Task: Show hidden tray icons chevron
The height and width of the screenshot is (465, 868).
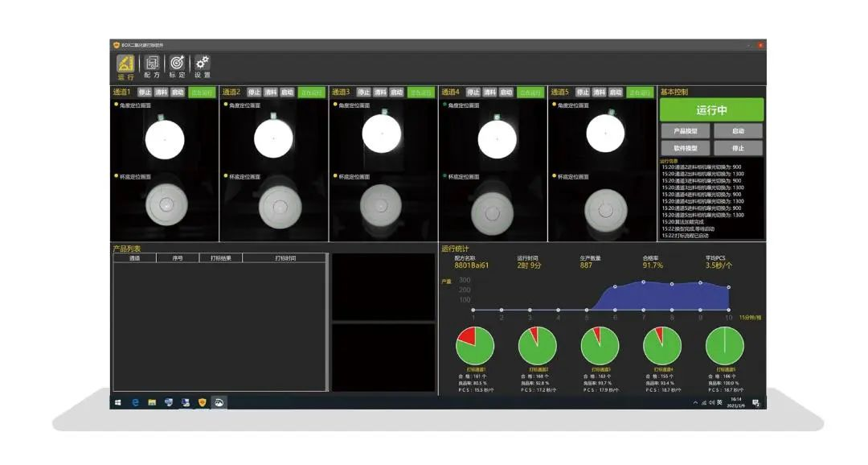Action: pos(695,402)
